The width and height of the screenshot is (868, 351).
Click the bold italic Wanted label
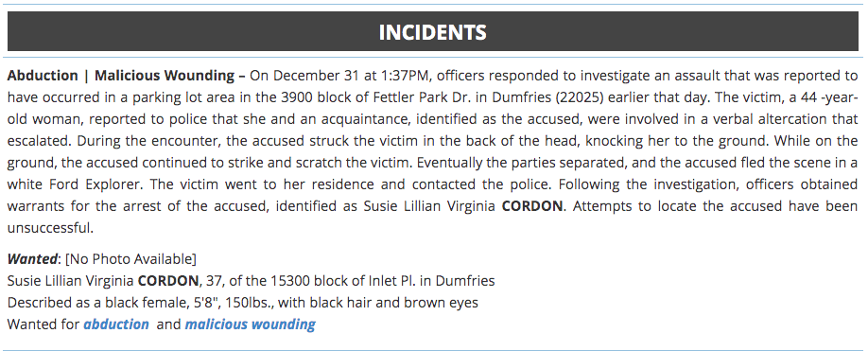(x=32, y=258)
